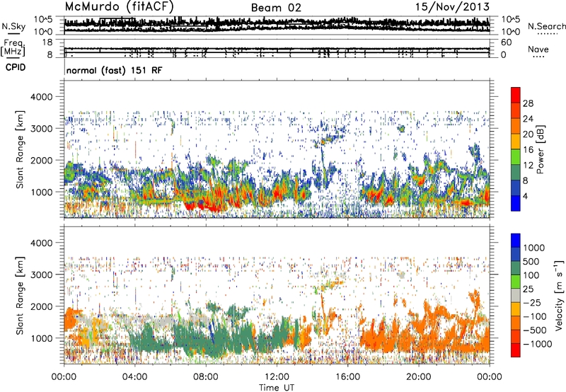Click the 'CPID' label
The width and height of the screenshot is (566, 392).
coord(15,67)
